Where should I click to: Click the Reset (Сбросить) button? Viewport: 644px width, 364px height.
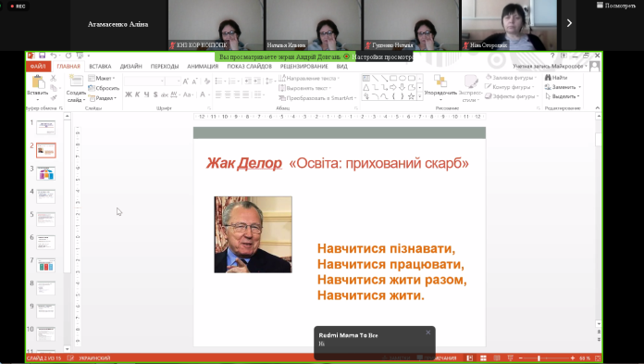(x=104, y=88)
